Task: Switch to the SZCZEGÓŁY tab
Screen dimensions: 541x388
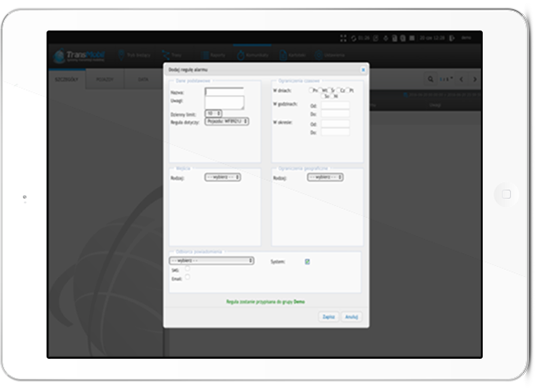Action: [x=67, y=79]
